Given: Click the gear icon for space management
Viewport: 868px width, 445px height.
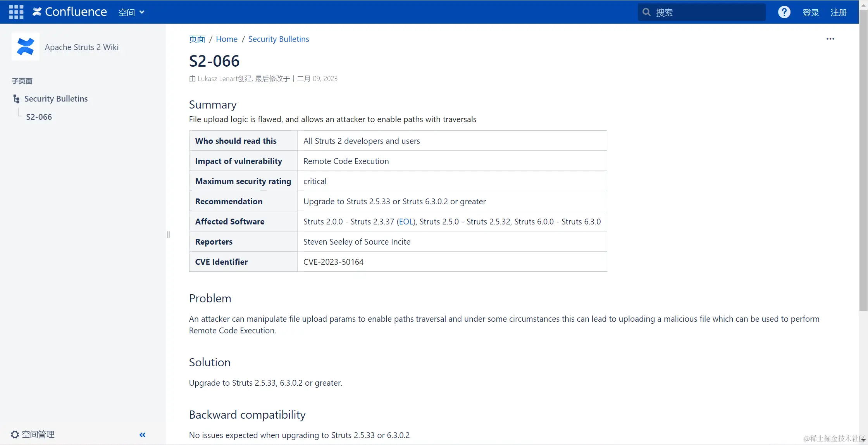Looking at the screenshot, I should (15, 435).
